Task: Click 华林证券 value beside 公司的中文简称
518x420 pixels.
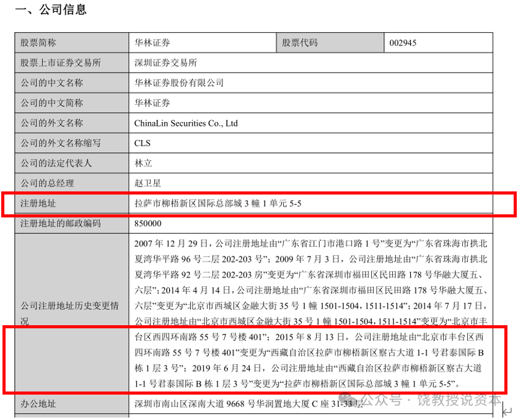Action: [x=152, y=103]
